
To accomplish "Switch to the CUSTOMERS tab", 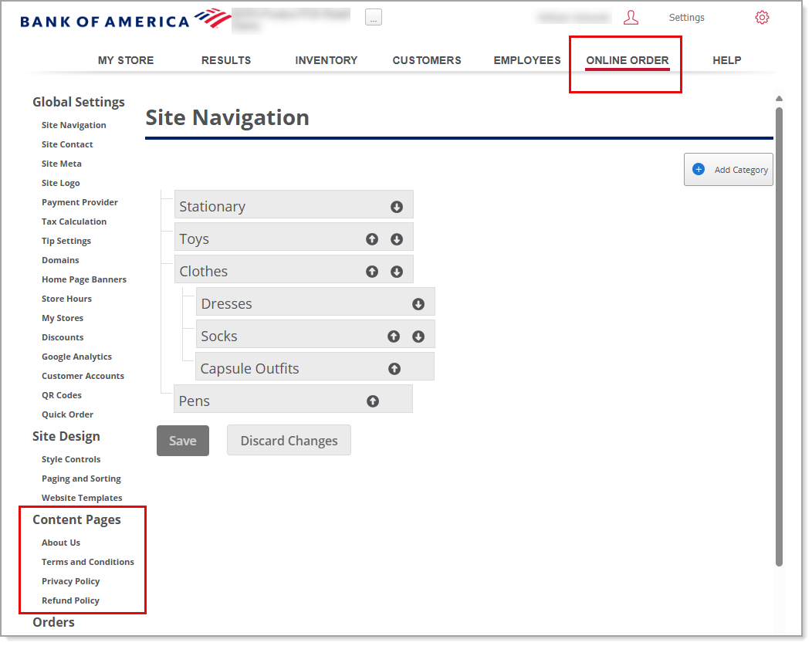I will (426, 60).
